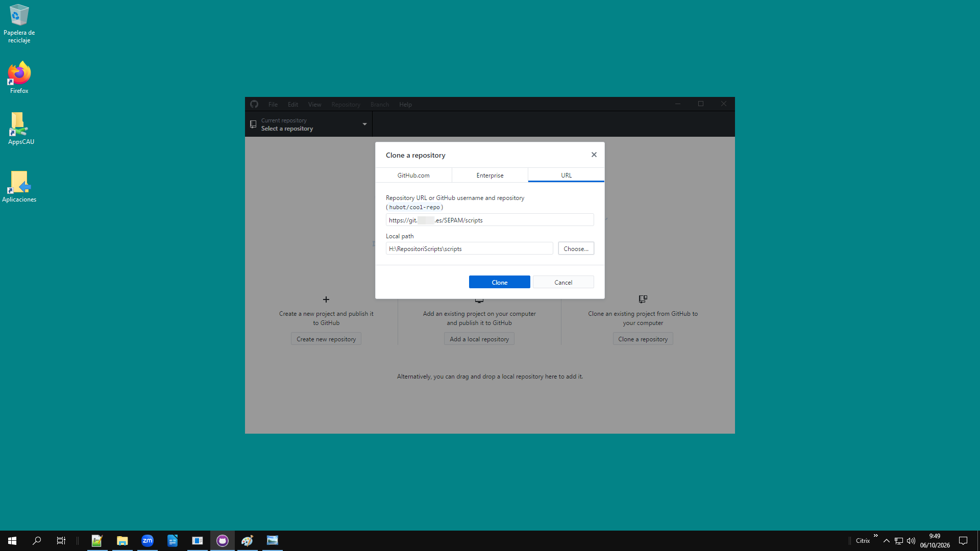The width and height of the screenshot is (980, 551).
Task: Click Create new repository button
Action: [326, 339]
